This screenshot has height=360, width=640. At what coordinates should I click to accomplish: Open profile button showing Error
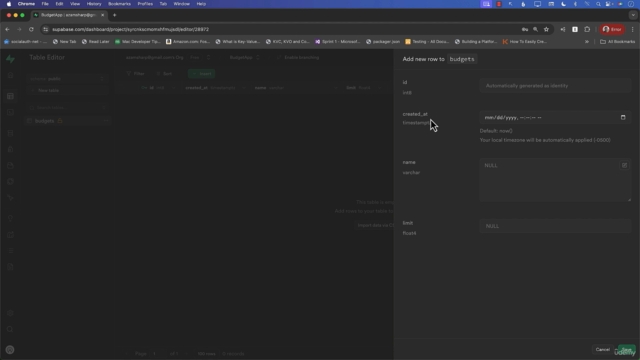(x=612, y=29)
